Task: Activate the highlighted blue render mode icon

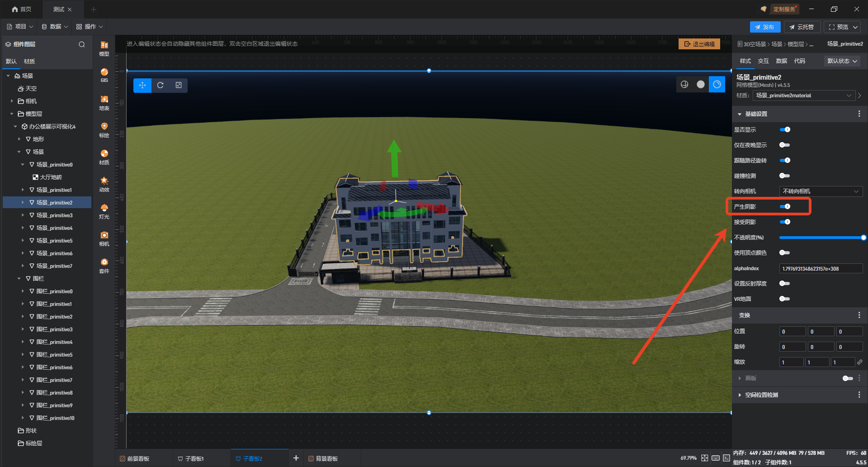Action: click(717, 84)
